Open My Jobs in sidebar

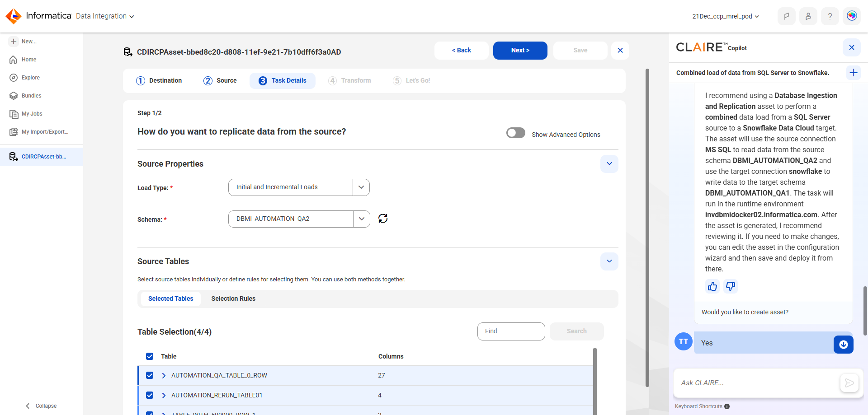pyautogui.click(x=32, y=114)
